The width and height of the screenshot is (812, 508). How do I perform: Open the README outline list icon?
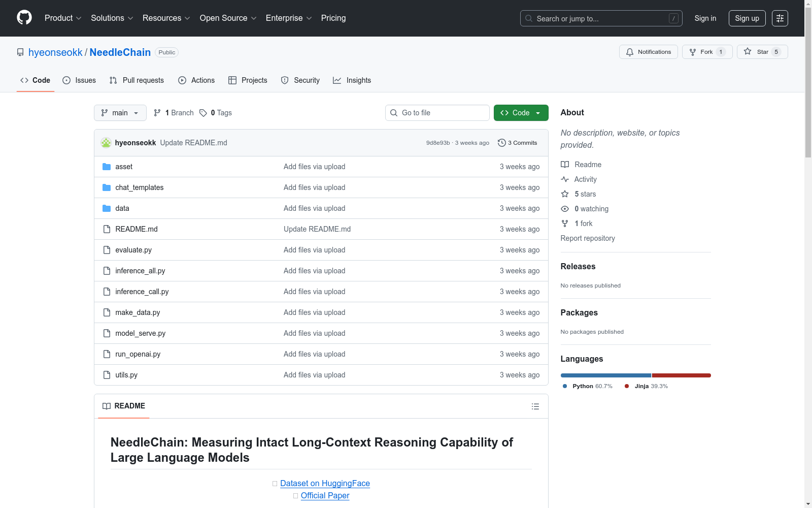535,406
